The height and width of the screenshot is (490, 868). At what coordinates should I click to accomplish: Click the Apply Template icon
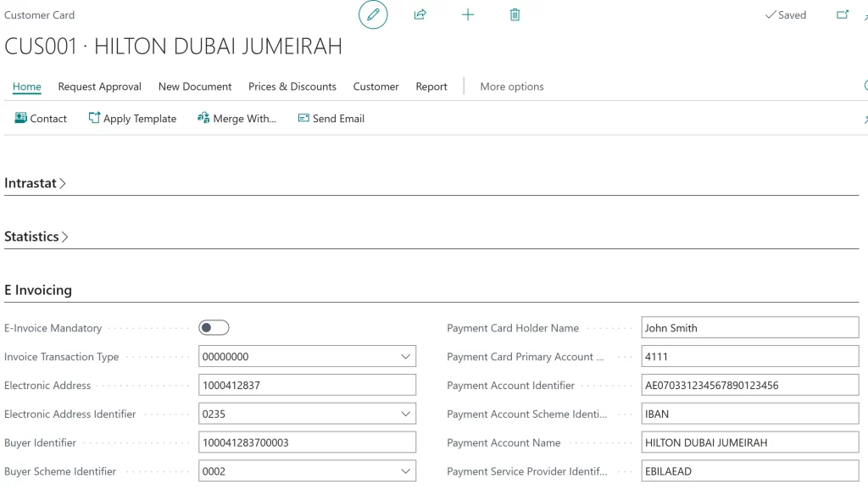[94, 118]
